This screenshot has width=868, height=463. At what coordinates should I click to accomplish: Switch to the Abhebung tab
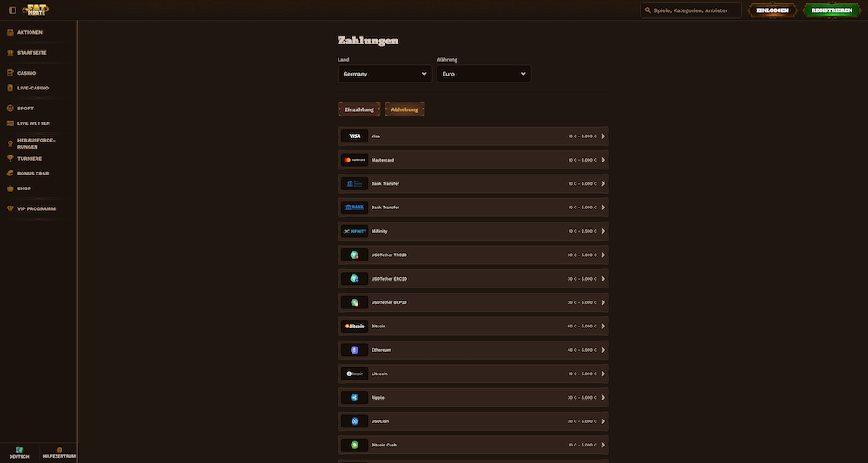click(404, 109)
